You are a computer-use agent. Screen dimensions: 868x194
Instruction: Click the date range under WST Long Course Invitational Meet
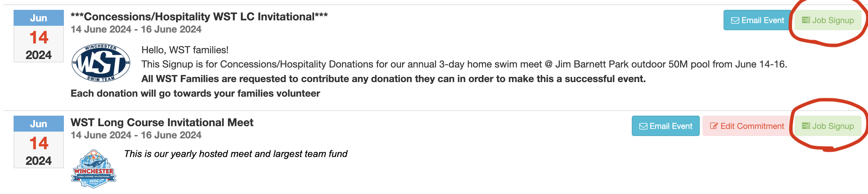[136, 135]
